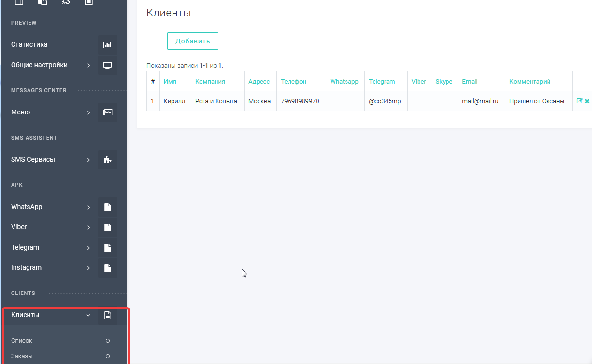Click the Клиенты sidebar label

[x=25, y=315]
